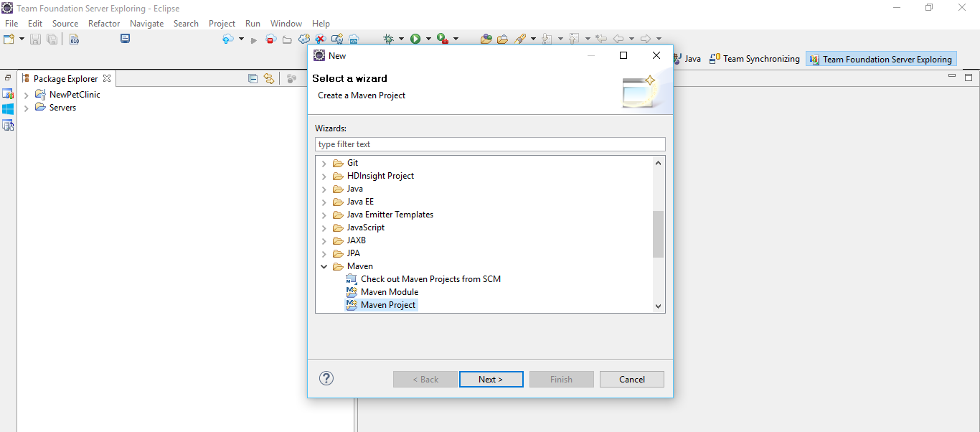The image size is (980, 432).
Task: Click the Next button
Action: pyautogui.click(x=491, y=379)
